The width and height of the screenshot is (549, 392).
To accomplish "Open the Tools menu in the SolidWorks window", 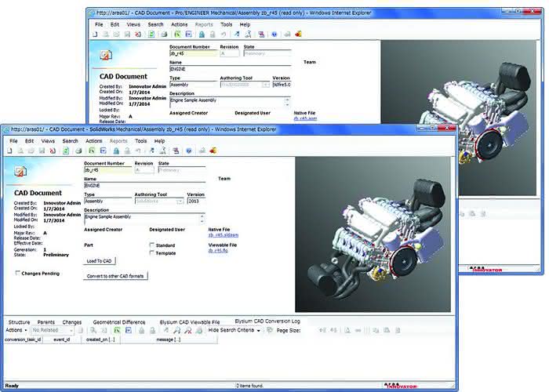I will pos(140,140).
